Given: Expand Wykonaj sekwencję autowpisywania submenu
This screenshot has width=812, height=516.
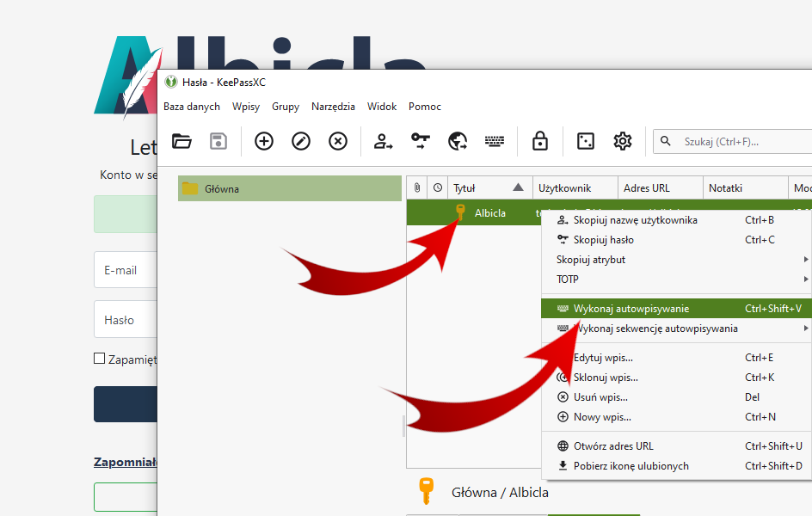Looking at the screenshot, I should pyautogui.click(x=676, y=329).
